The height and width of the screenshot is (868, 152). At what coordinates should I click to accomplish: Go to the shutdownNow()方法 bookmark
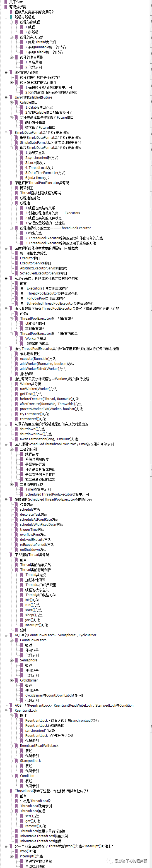click(36, 434)
